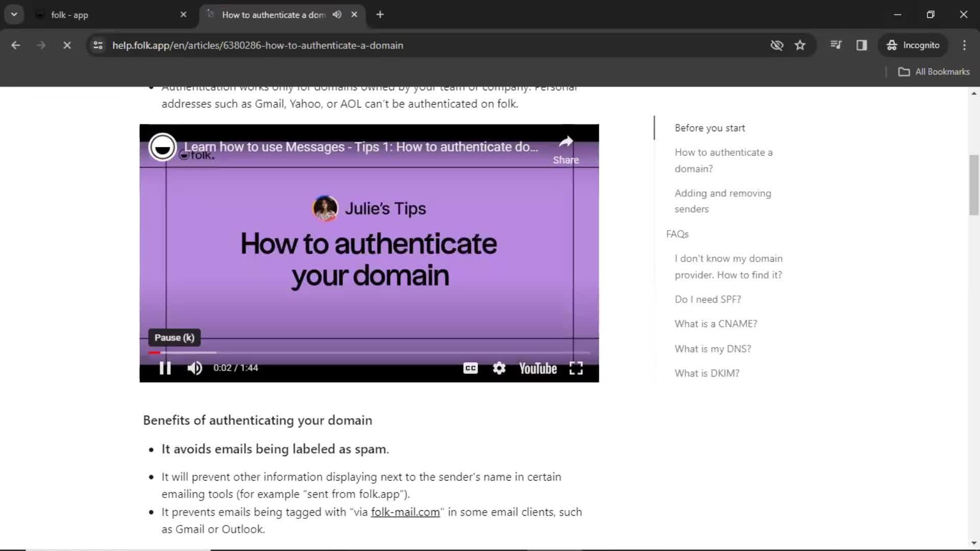Toggle mute on the video player

tap(194, 367)
